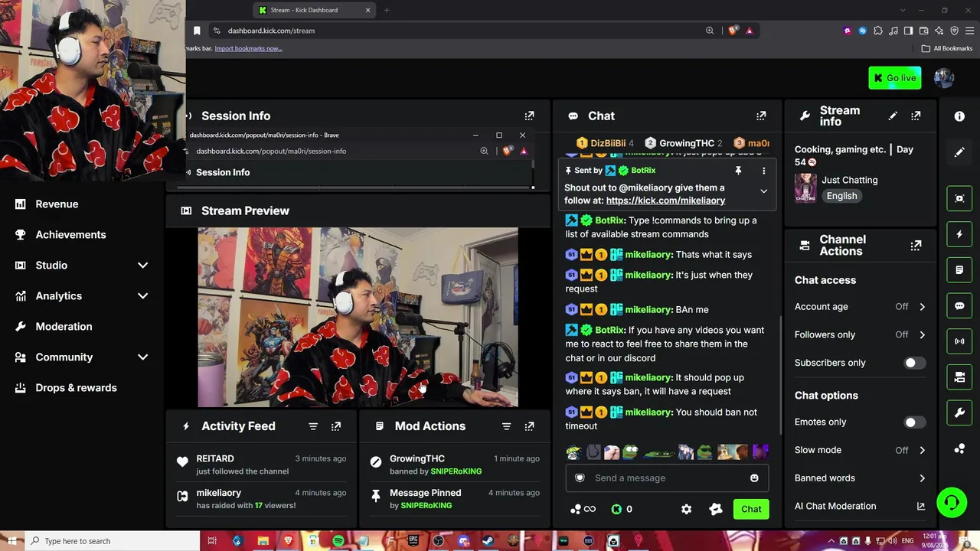
Task: Click Import bookmarks now link
Action: tap(248, 48)
